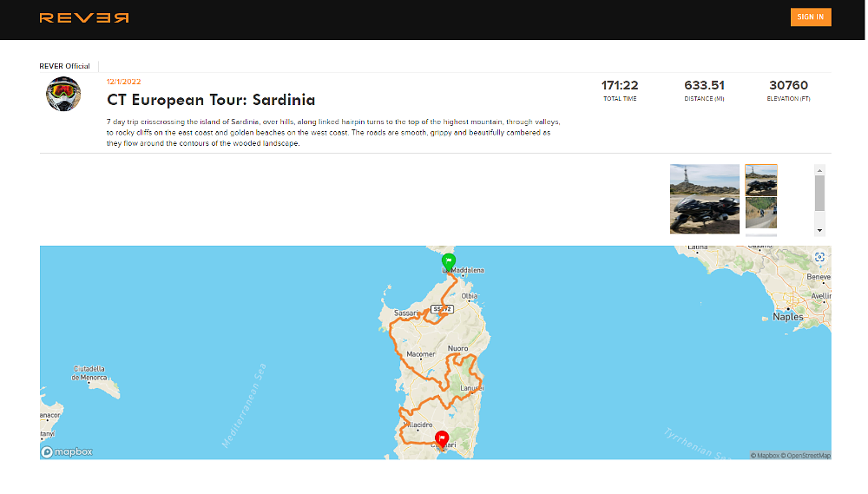Viewport: 868px width, 494px height.
Task: Click the 30760 elevation value
Action: (788, 85)
